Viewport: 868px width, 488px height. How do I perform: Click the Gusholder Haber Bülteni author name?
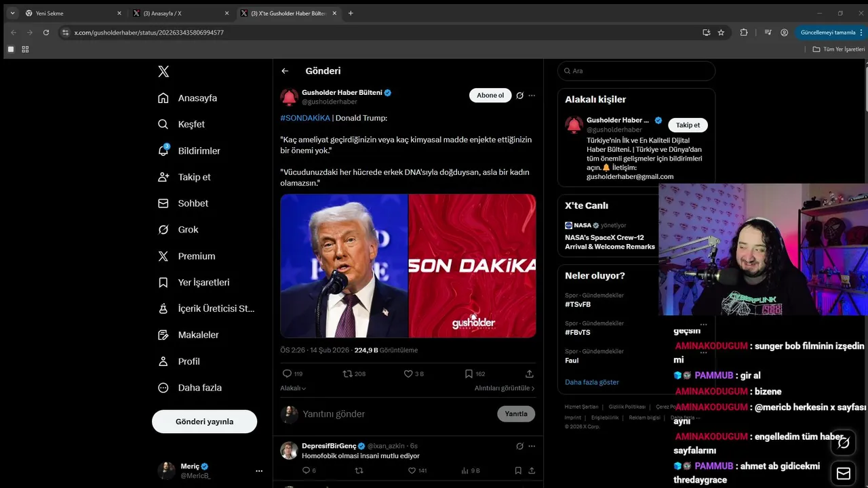342,93
